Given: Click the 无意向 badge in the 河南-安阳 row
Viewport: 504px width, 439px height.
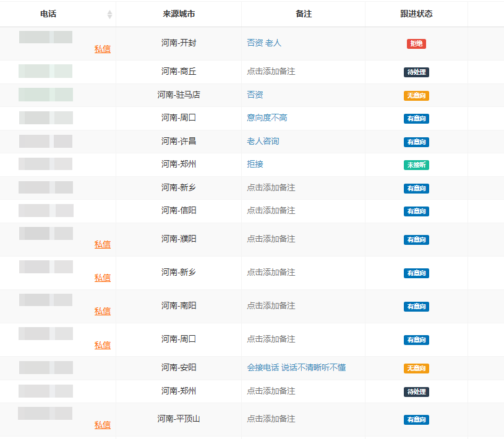Looking at the screenshot, I should click(x=416, y=368).
